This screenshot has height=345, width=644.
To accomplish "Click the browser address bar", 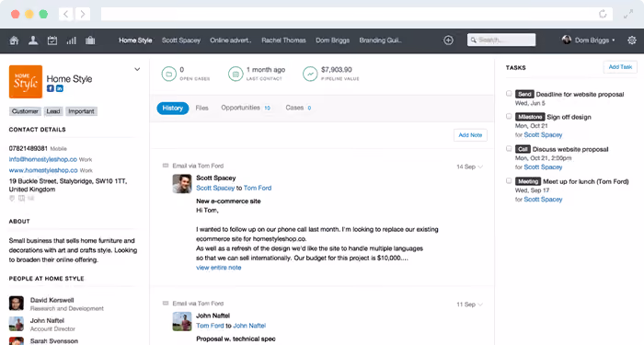I will coord(357,14).
